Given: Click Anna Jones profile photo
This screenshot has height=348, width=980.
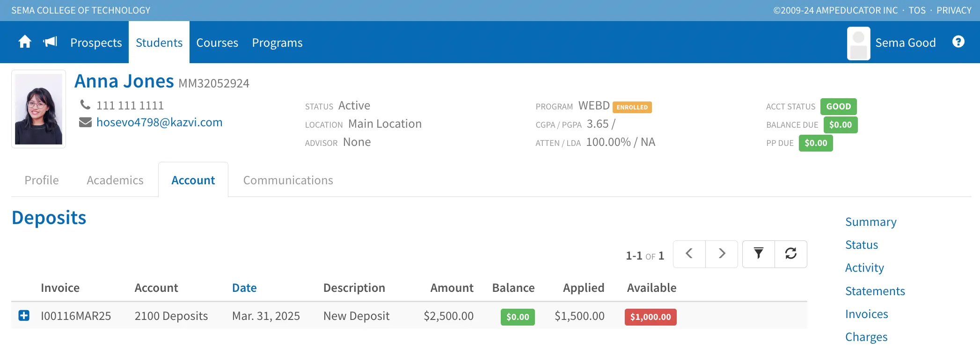Looking at the screenshot, I should tap(38, 109).
